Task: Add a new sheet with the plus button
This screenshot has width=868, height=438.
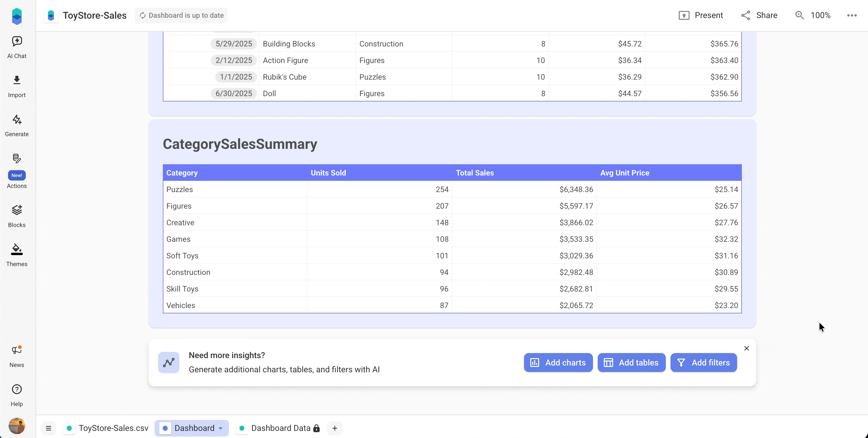Action: click(334, 428)
